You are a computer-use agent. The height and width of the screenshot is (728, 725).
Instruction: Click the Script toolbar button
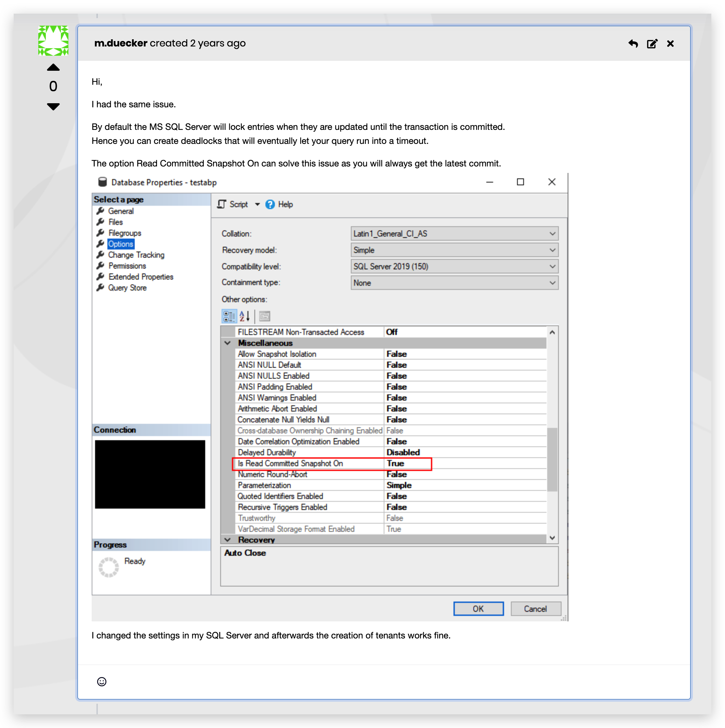pos(233,204)
